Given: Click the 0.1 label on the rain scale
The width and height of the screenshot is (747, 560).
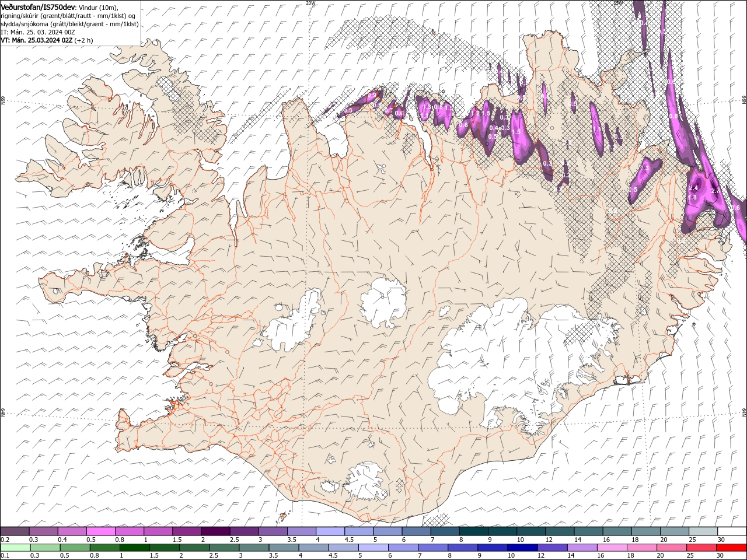Looking at the screenshot, I should tap(5, 556).
